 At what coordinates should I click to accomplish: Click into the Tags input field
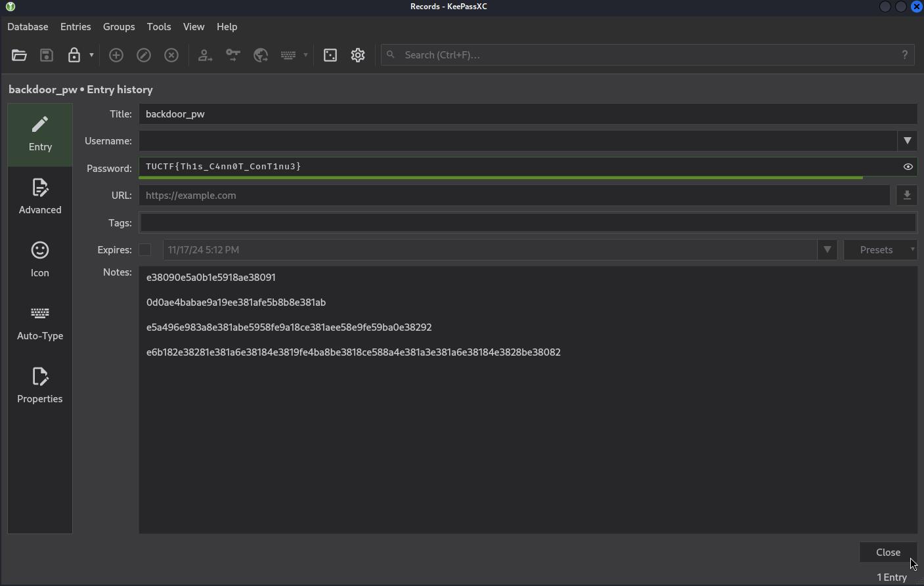click(527, 222)
